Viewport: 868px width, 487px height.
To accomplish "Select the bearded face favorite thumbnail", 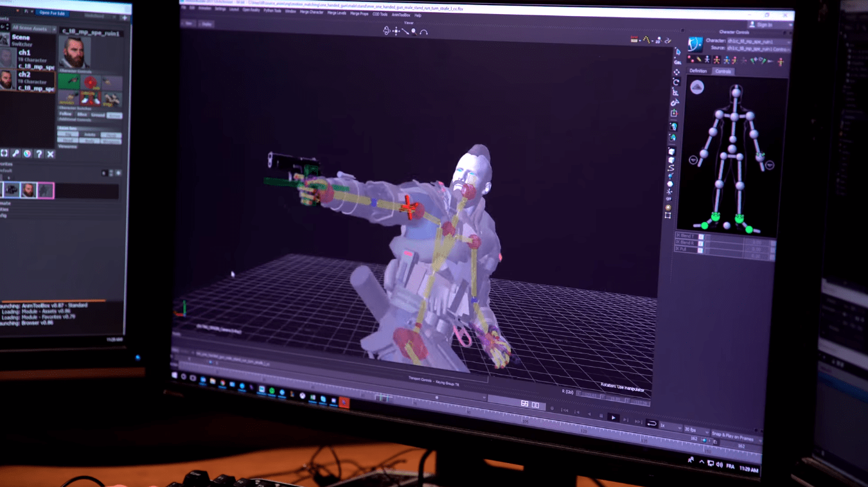I will [28, 190].
